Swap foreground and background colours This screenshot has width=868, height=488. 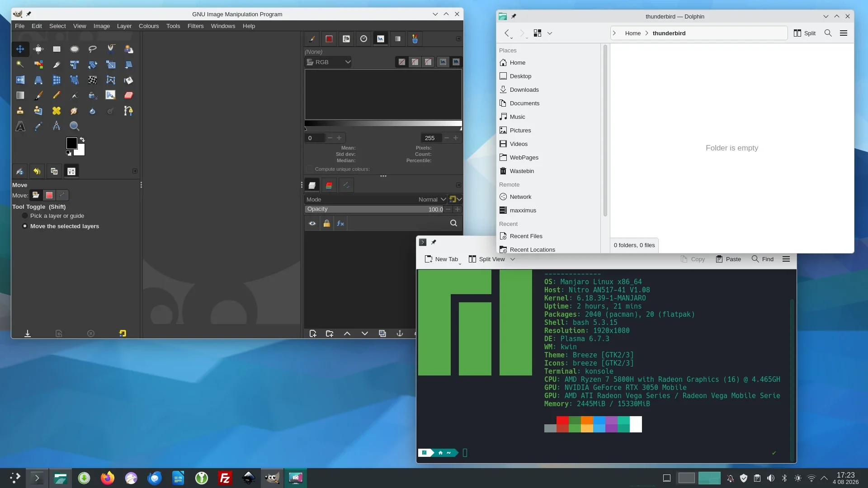tap(82, 140)
